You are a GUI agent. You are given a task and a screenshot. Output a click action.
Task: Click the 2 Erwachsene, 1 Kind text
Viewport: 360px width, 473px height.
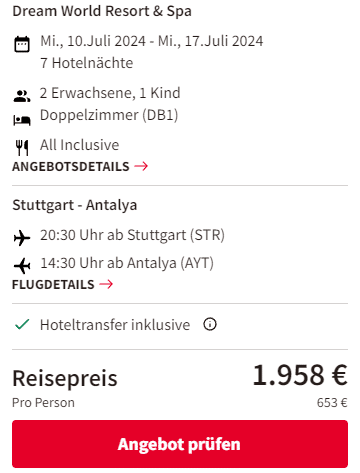[x=110, y=93]
